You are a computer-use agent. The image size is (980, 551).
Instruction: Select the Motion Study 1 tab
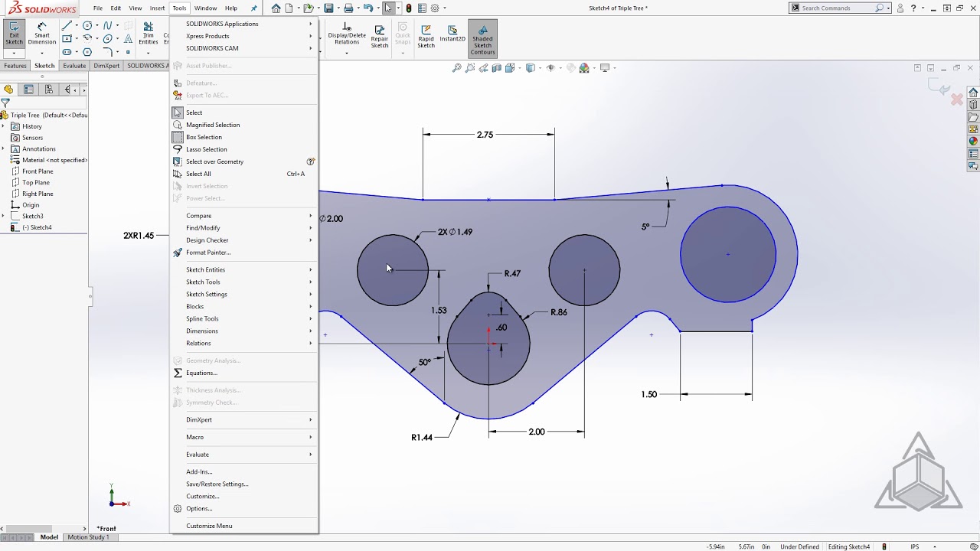coord(89,537)
